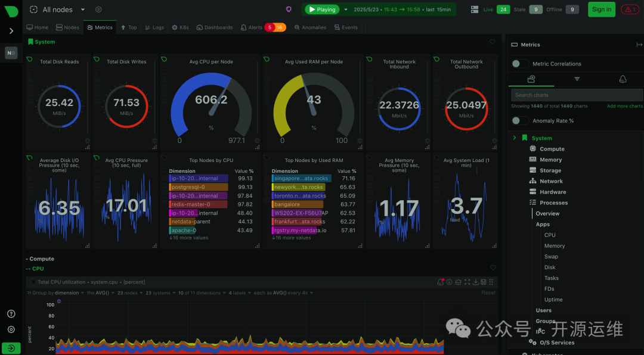
Task: Click the chart fullscreen expand icon
Action: [467, 282]
